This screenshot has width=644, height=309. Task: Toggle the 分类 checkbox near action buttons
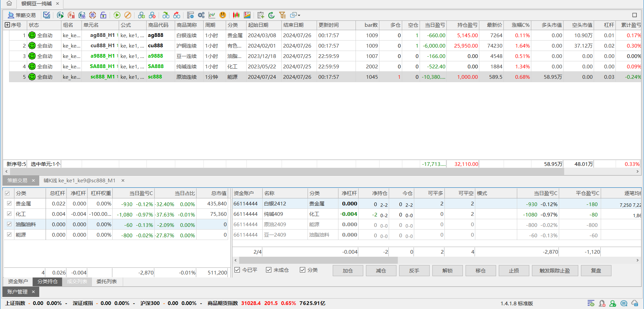pyautogui.click(x=303, y=270)
